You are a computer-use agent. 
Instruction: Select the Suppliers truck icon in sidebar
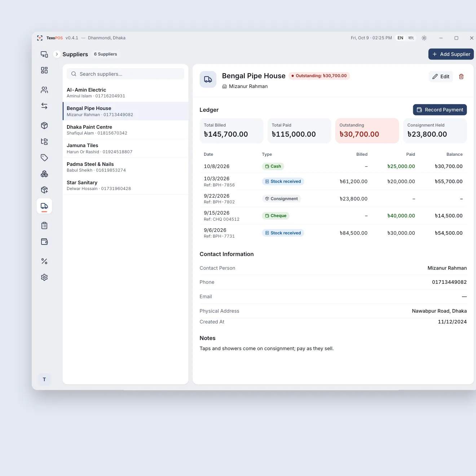[x=44, y=206]
